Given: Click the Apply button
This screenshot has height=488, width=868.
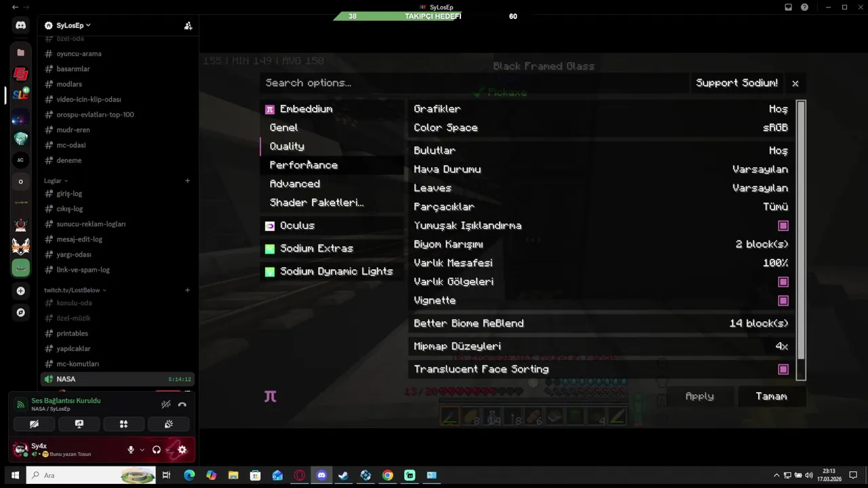Looking at the screenshot, I should pos(699,396).
